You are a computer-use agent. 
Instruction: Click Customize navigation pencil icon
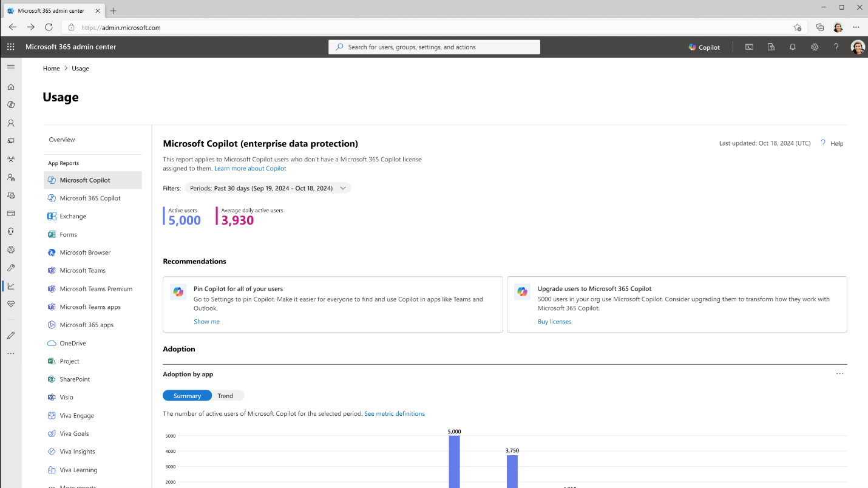tap(11, 335)
